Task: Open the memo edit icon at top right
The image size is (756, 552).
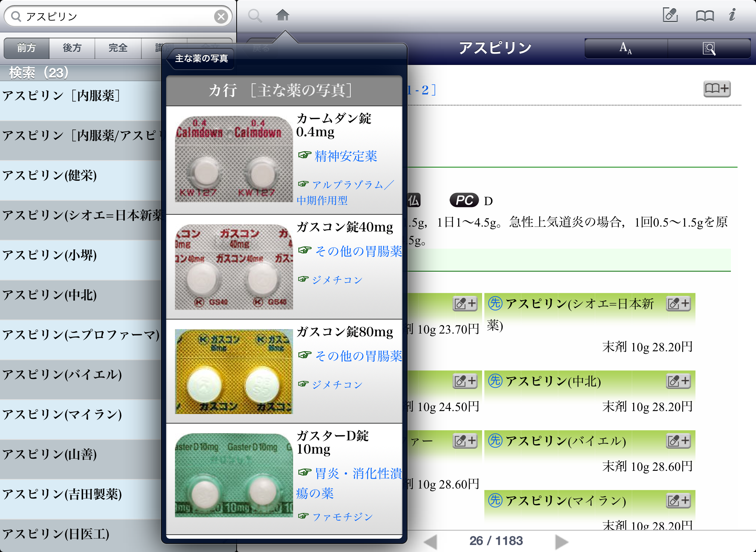Action: 670,15
